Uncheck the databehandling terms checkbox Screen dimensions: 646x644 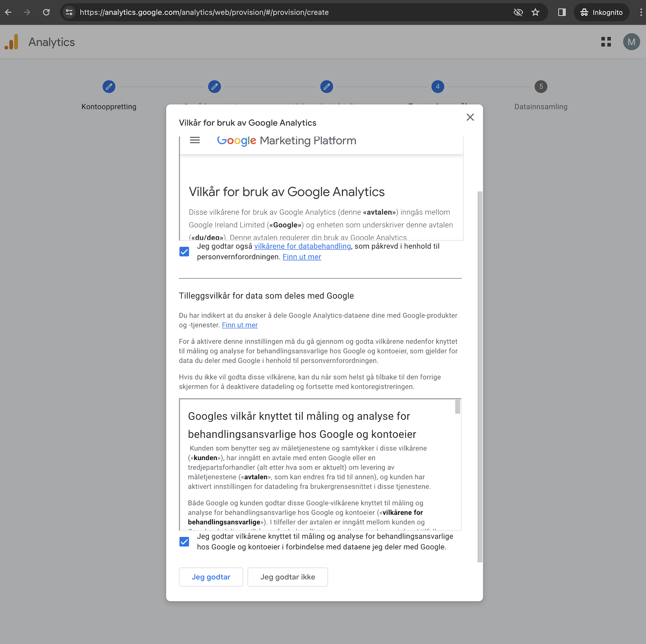184,252
